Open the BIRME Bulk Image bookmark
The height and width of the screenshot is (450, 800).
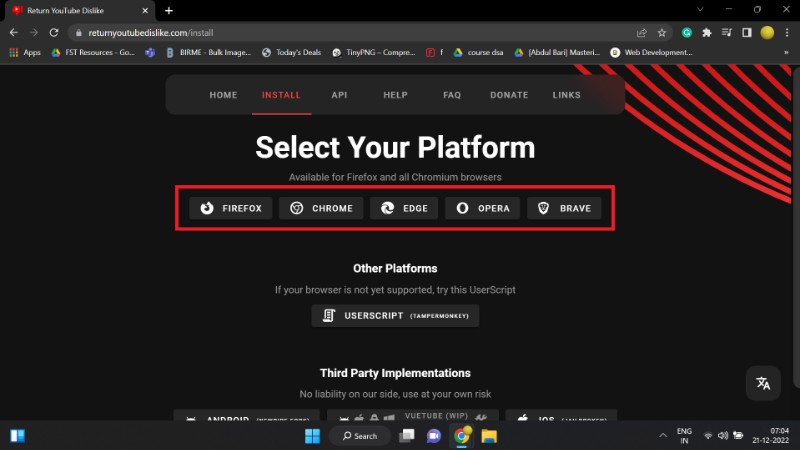click(x=208, y=52)
